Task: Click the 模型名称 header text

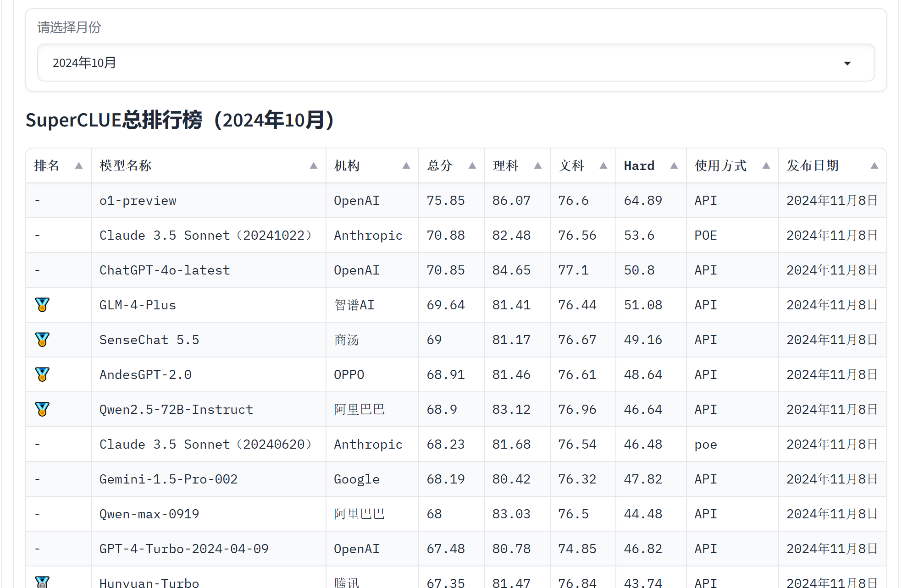Action: click(x=126, y=165)
